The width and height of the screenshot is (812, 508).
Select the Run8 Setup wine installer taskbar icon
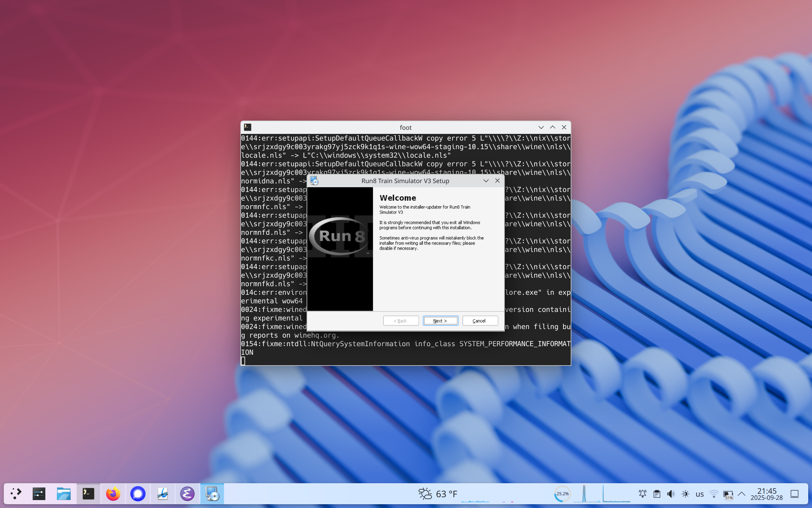click(212, 493)
